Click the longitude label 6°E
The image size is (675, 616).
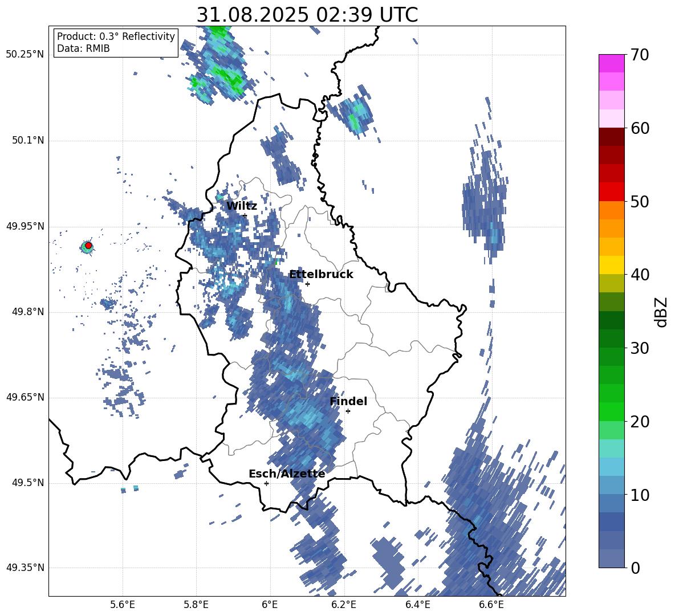pos(270,605)
